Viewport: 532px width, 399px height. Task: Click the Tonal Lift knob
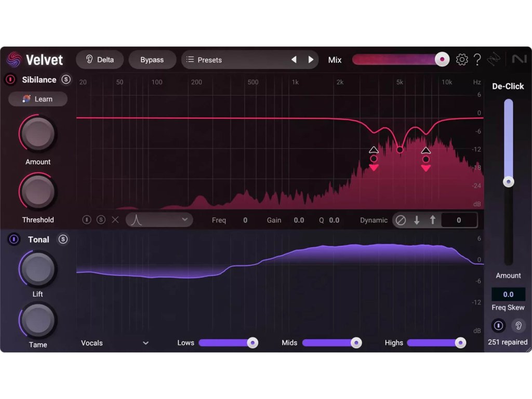pyautogui.click(x=37, y=269)
